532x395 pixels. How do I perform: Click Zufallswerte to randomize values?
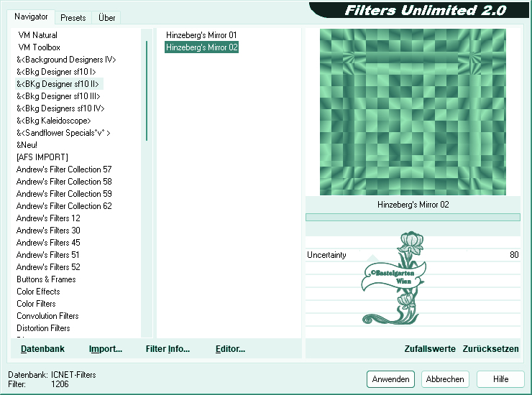[430, 349]
